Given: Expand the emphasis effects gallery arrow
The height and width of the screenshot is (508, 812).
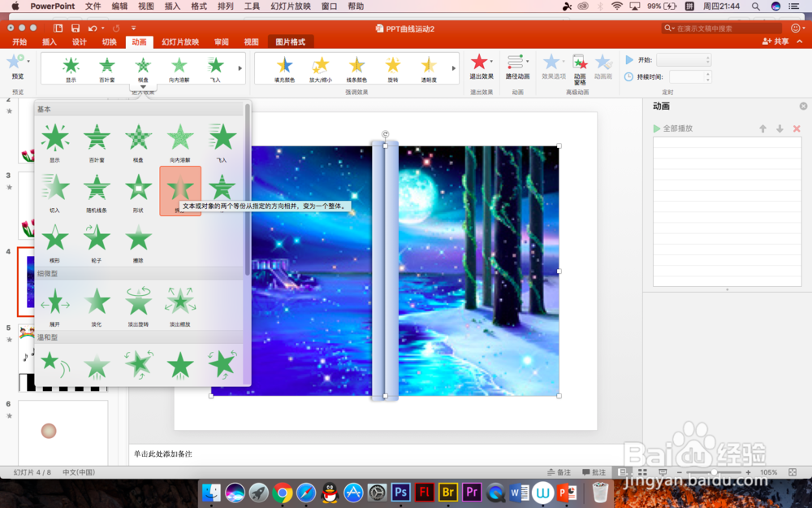Looking at the screenshot, I should coord(454,68).
